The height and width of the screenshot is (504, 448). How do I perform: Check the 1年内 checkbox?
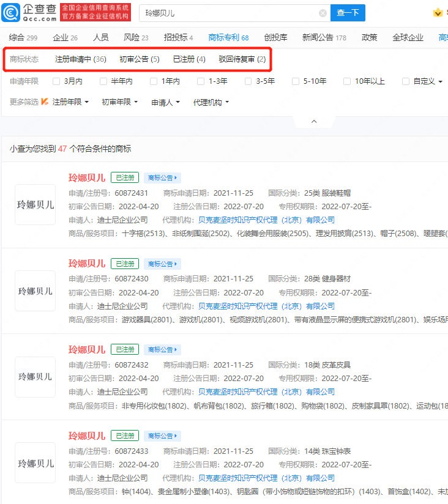tap(154, 81)
